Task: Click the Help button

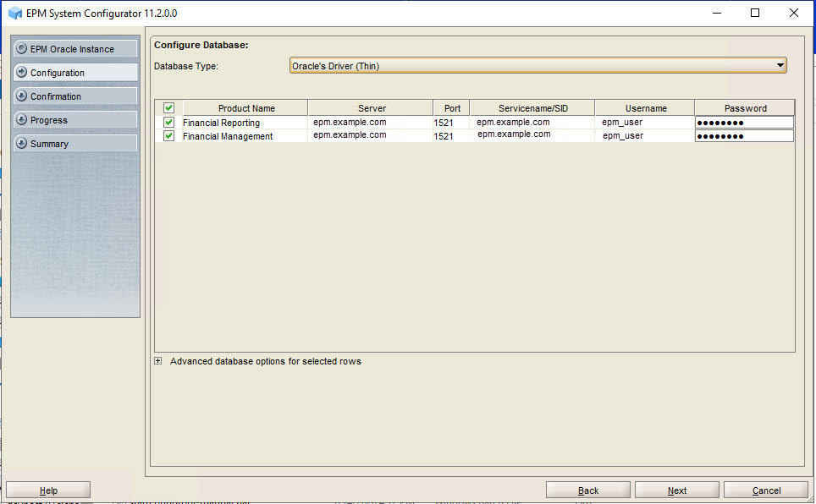Action: [x=48, y=490]
